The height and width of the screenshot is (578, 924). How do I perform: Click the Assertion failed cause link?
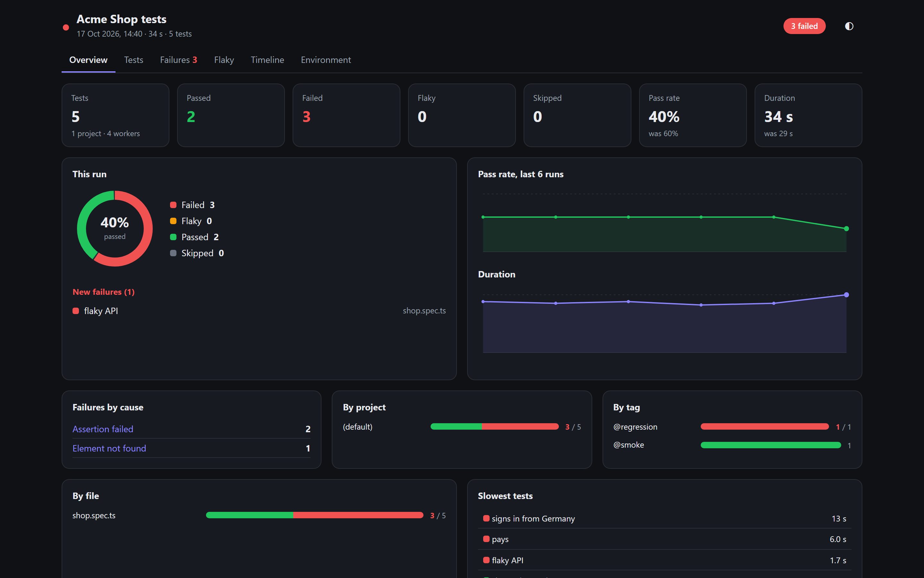click(103, 429)
